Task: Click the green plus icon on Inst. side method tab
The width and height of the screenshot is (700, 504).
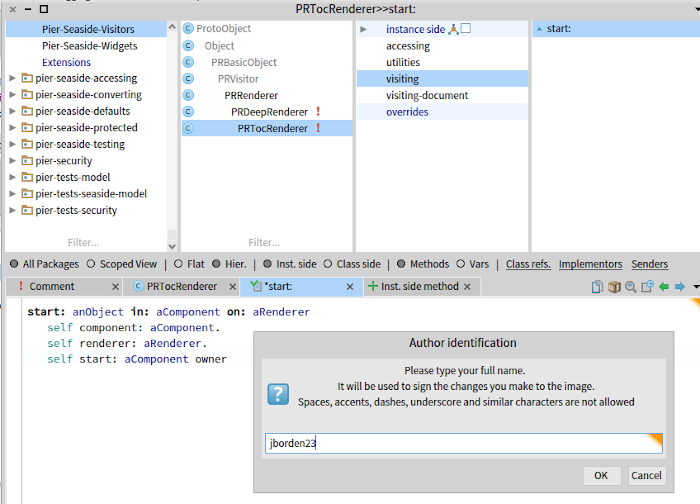Action: (x=373, y=286)
